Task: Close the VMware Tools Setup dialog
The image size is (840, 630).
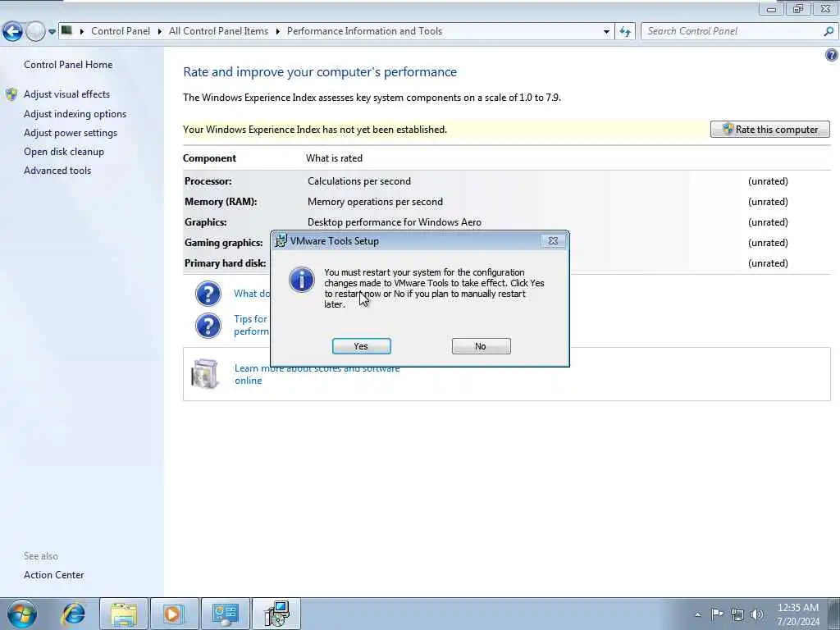Action: 553,241
